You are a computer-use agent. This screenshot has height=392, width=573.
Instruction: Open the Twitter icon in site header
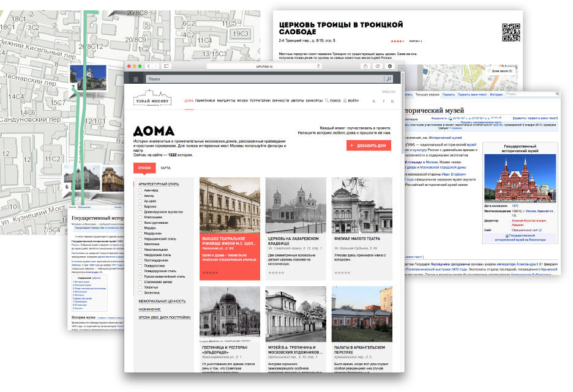pyautogui.click(x=375, y=100)
